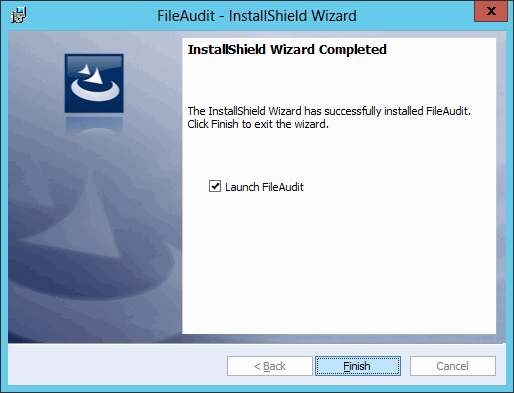Screen dimensions: 514x393
Task: Click Finish to exit the wizard
Action: point(358,366)
